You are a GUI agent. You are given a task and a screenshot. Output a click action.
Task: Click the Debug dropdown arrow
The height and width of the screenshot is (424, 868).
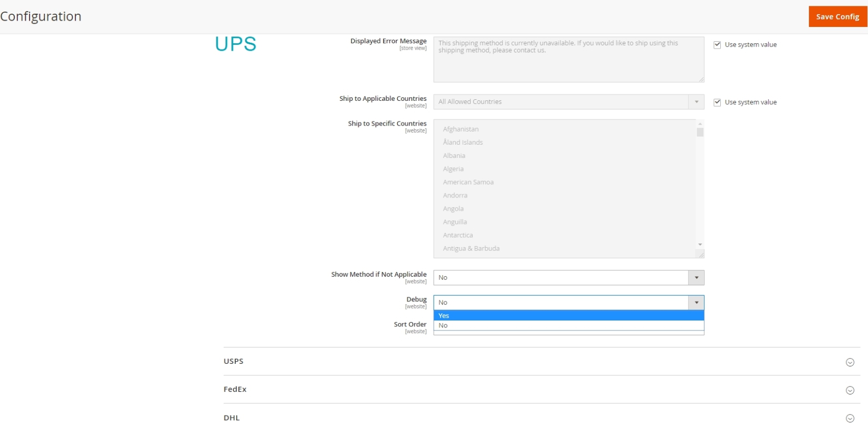(x=697, y=303)
